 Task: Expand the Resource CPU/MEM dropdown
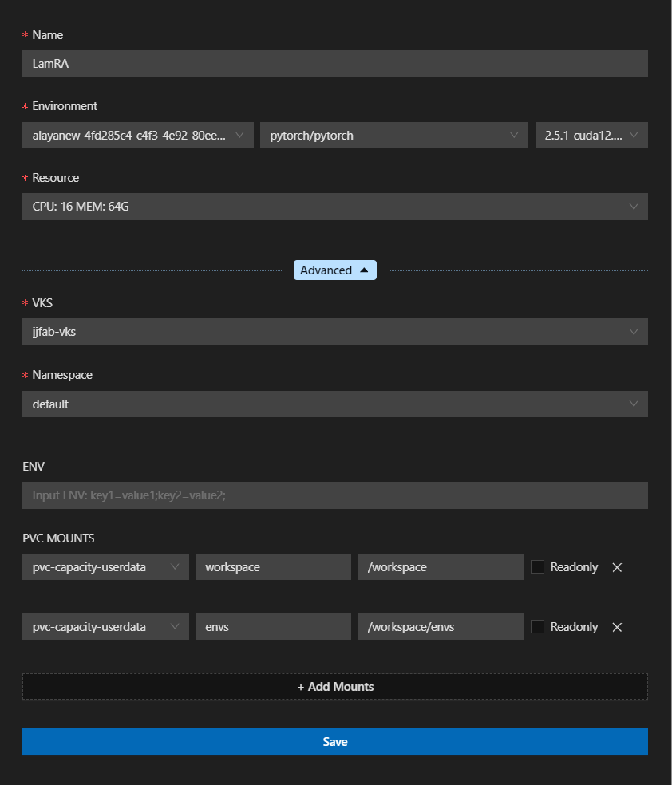334,207
